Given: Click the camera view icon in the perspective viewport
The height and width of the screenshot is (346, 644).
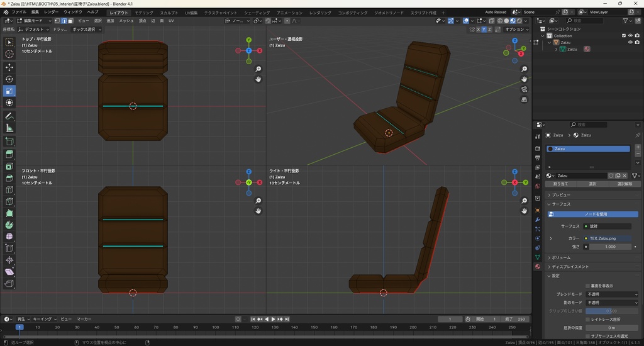Looking at the screenshot, I should click(525, 89).
